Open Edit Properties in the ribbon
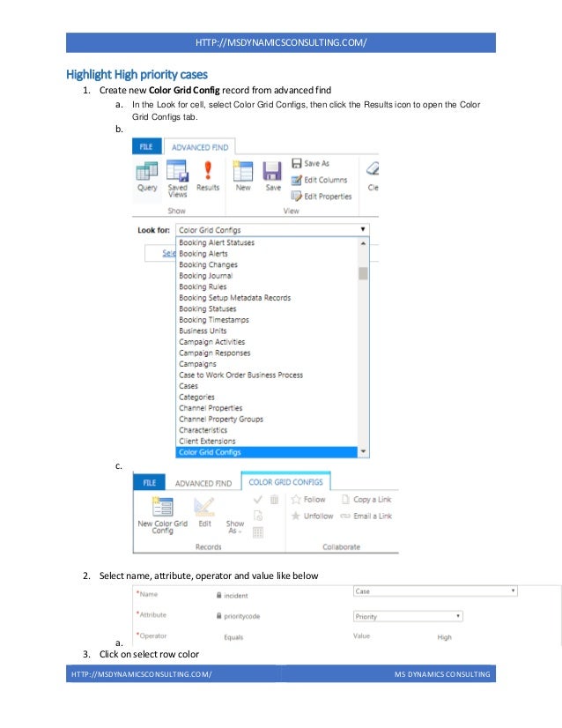 [x=322, y=197]
